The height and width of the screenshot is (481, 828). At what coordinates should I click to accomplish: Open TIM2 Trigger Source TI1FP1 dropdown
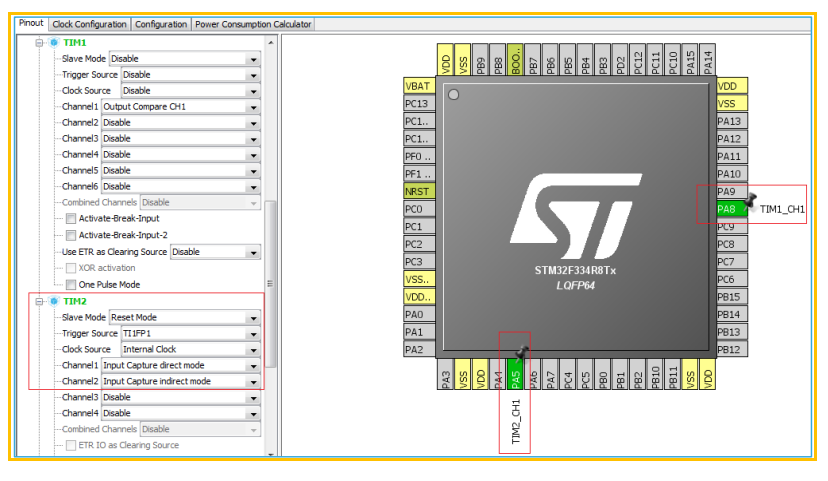(x=191, y=333)
